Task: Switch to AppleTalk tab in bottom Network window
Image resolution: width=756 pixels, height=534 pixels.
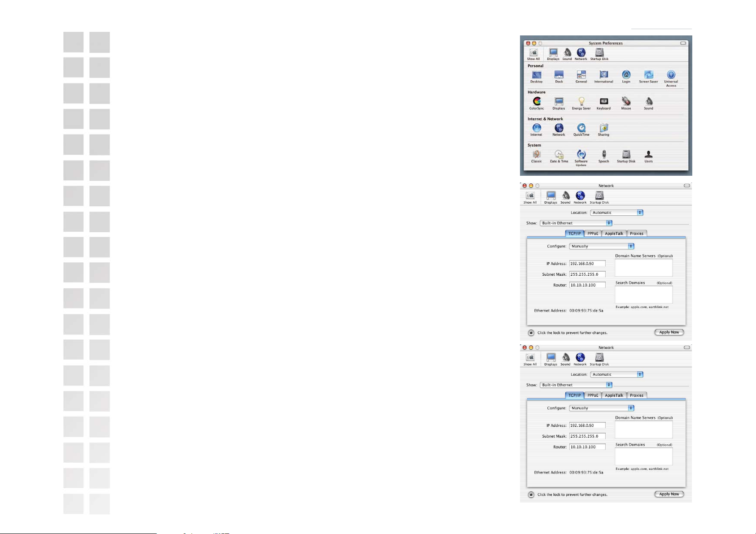Action: pos(614,395)
